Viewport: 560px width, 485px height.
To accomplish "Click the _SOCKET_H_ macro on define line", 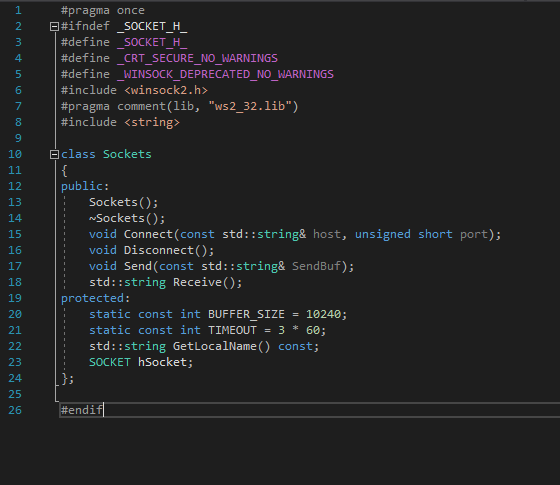I will [x=152, y=42].
